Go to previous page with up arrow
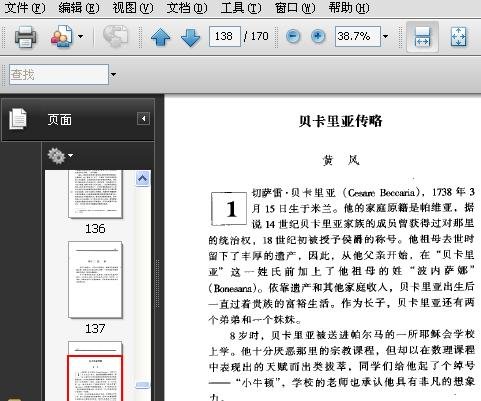Image resolution: width=481 pixels, height=401 pixels. pyautogui.click(x=160, y=37)
